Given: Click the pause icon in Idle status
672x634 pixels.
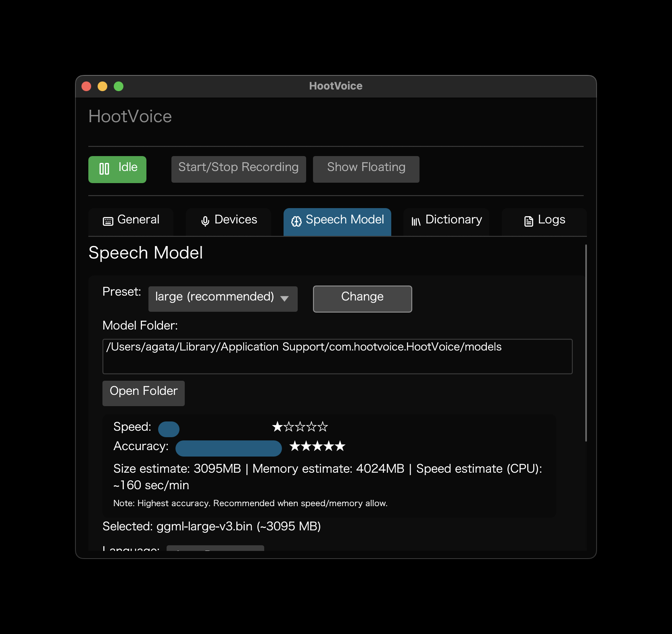Looking at the screenshot, I should point(104,169).
